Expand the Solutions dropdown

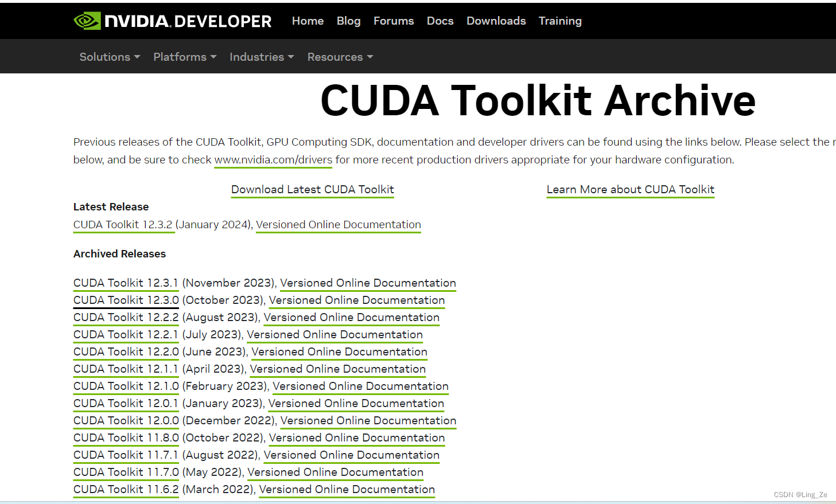[x=110, y=57]
